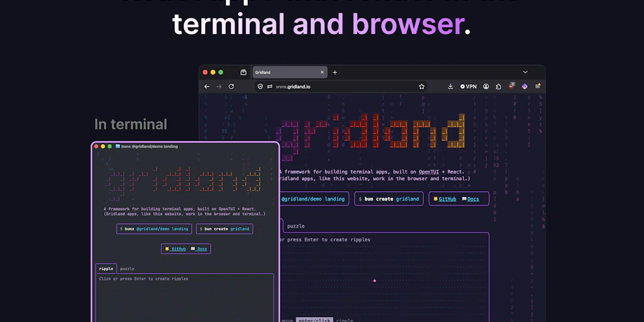This screenshot has height=322, width=644.
Task: Open the browser hamburger menu
Action: [x=538, y=86]
